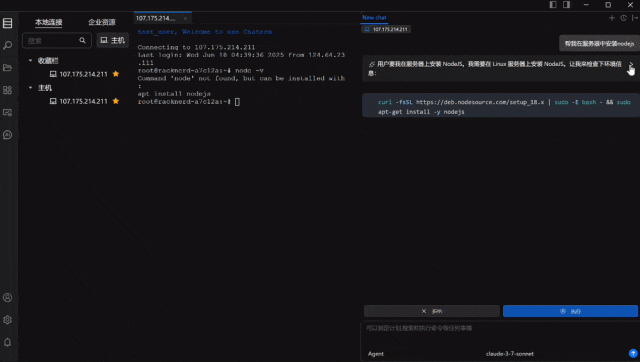The width and height of the screenshot is (640, 362).
Task: Click the reject button with the X
Action: click(x=431, y=311)
